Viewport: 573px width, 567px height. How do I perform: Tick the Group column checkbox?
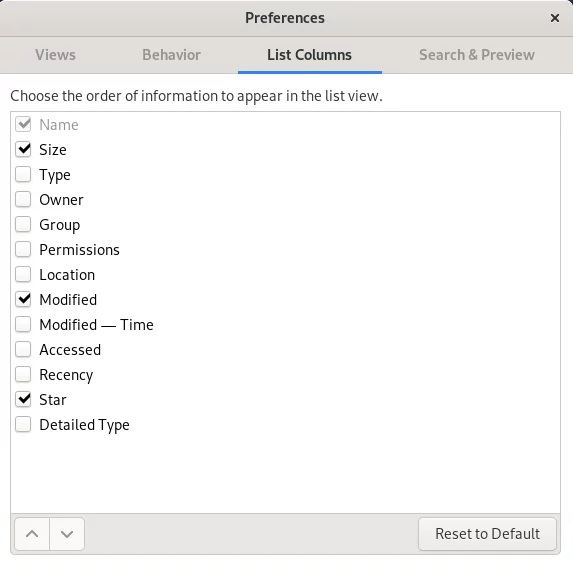click(23, 224)
